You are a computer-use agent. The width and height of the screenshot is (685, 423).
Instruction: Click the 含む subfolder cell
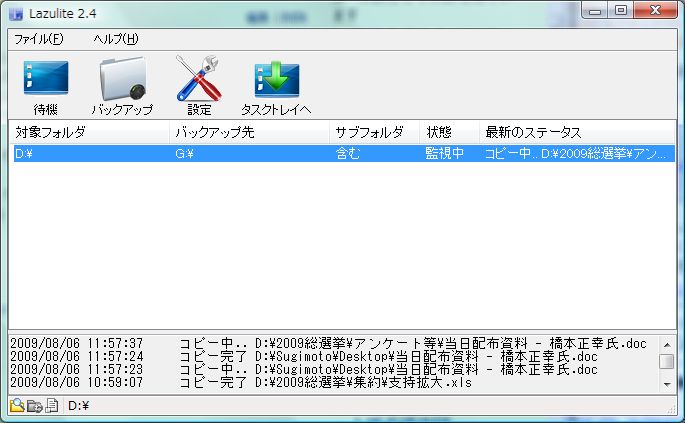coord(348,153)
